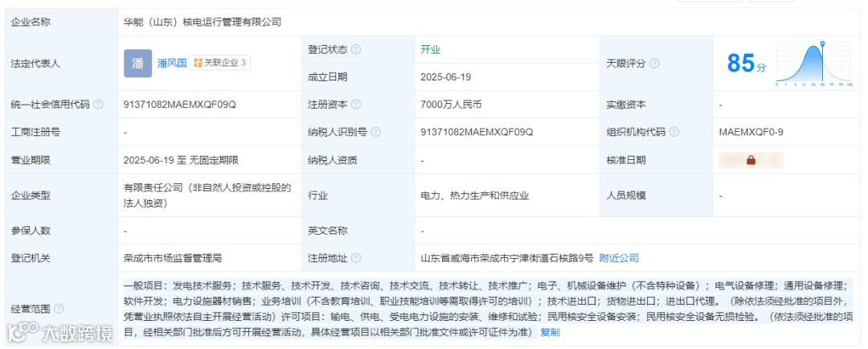Click the 人员规模 label cell
868x349 pixels.
click(x=656, y=195)
